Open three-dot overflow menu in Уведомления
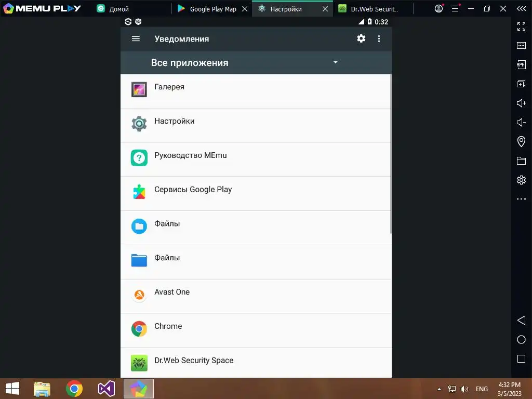 pos(379,38)
